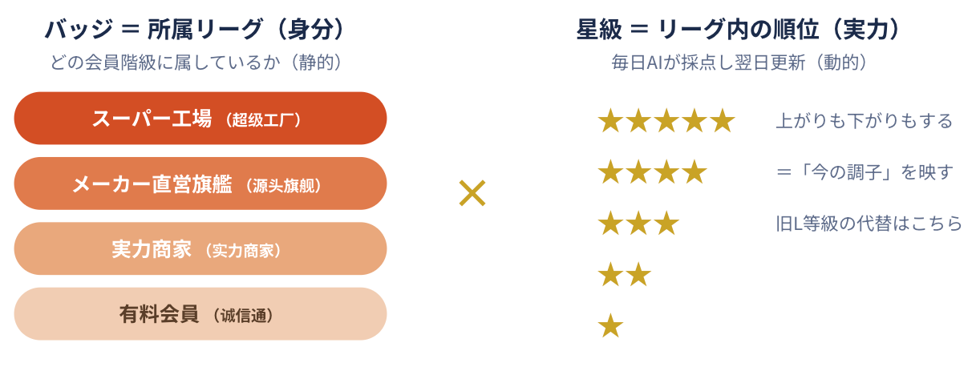Select the メーカー直営旗艦 badge pill
Image resolution: width=980 pixels, height=367 pixels.
pyautogui.click(x=200, y=183)
